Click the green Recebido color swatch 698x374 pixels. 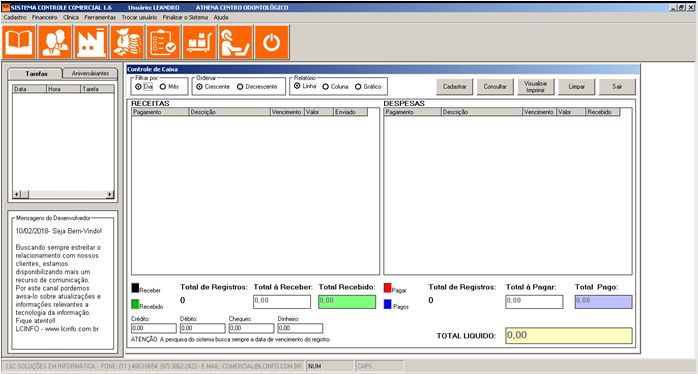coord(135,305)
